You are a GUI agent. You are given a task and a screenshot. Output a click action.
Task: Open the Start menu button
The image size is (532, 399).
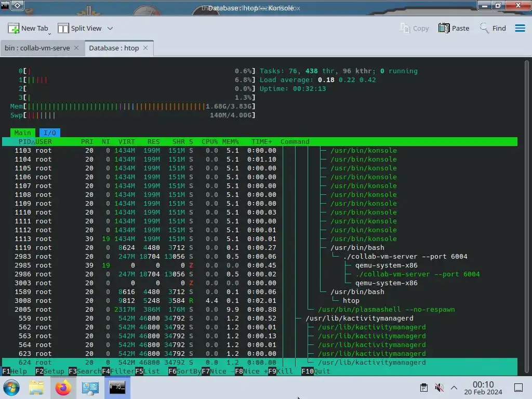click(x=11, y=388)
